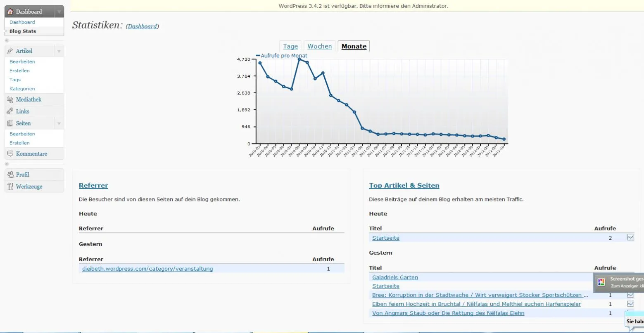Click the Seiten pages icon
The height and width of the screenshot is (333, 644).
tap(10, 123)
